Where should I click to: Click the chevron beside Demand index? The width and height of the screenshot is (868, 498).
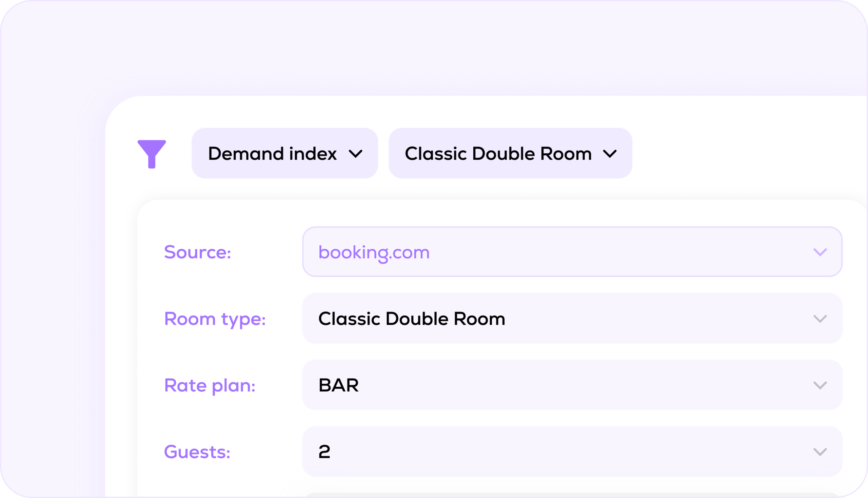tap(356, 154)
